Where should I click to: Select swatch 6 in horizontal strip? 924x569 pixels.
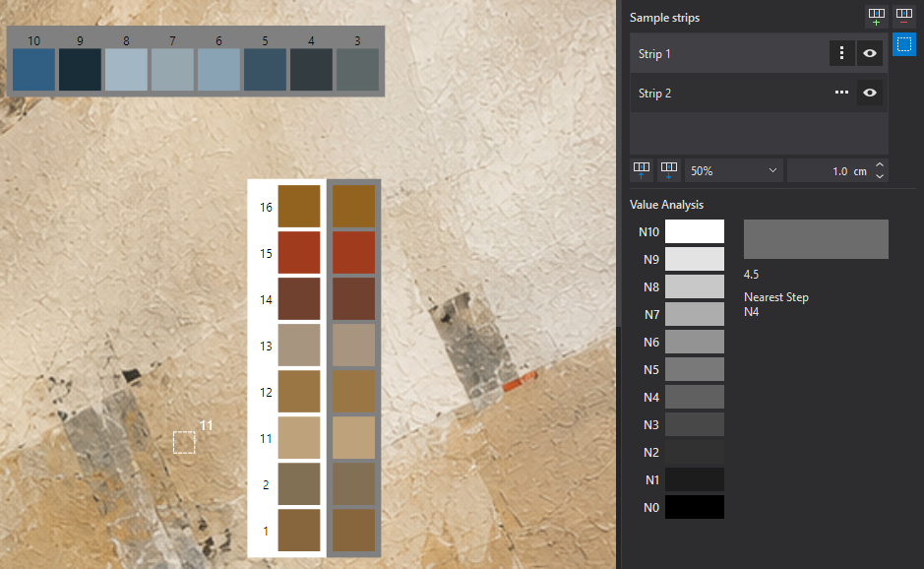[218, 70]
